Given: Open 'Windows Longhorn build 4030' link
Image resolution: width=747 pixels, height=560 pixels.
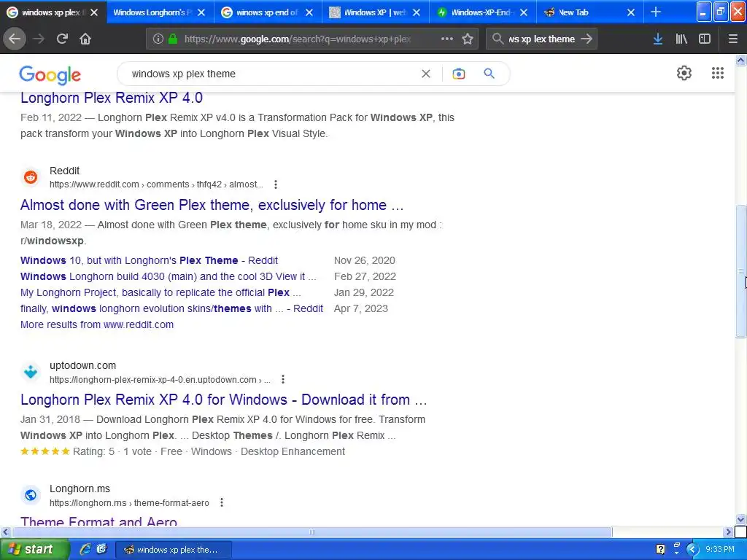Looking at the screenshot, I should click(169, 276).
